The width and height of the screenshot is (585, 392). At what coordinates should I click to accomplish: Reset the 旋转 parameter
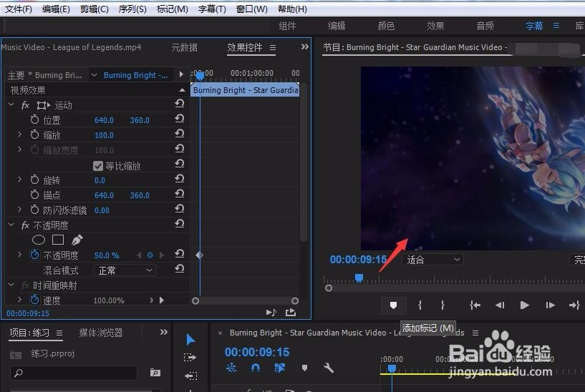point(180,179)
